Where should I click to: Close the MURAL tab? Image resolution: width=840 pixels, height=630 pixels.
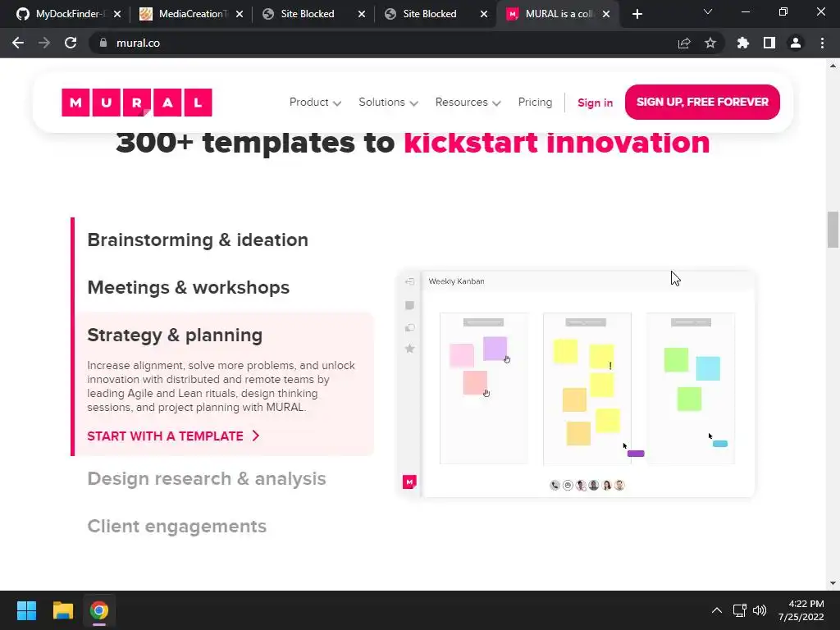606,14
